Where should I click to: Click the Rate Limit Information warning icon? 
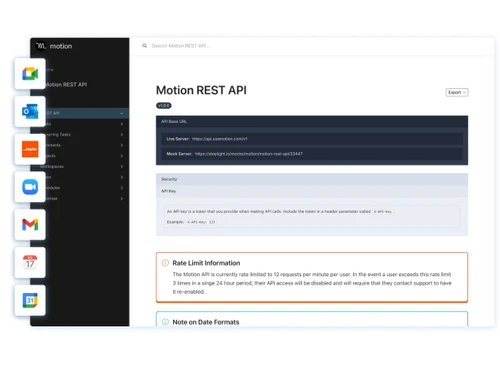point(165,263)
